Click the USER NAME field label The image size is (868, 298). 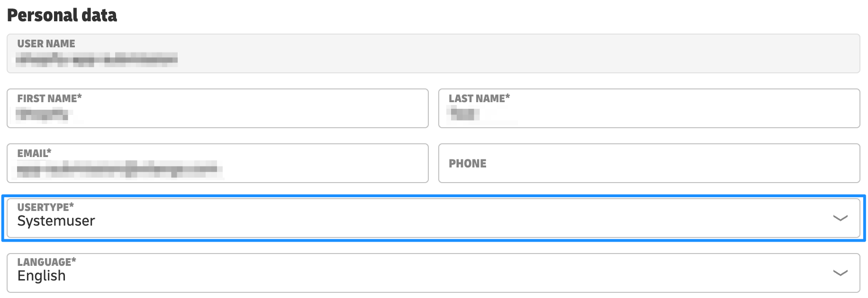tap(46, 44)
